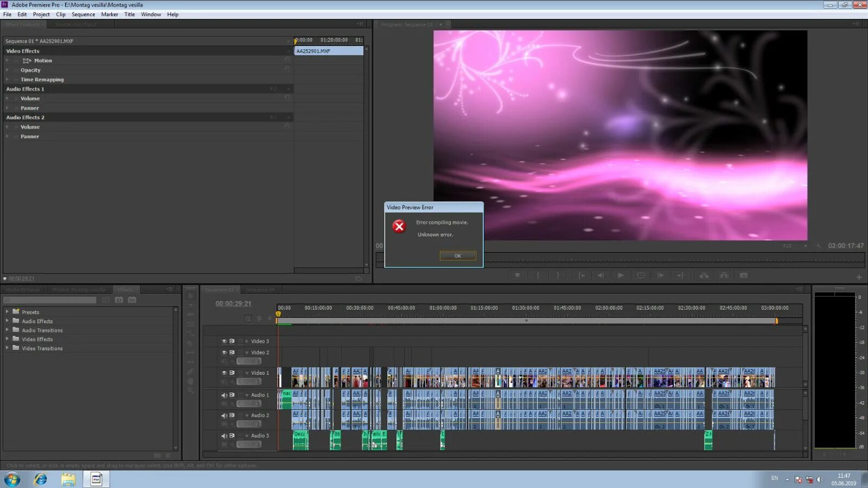Select the Selection tool in Tools panel
This screenshot has height=488, width=868.
[190, 296]
